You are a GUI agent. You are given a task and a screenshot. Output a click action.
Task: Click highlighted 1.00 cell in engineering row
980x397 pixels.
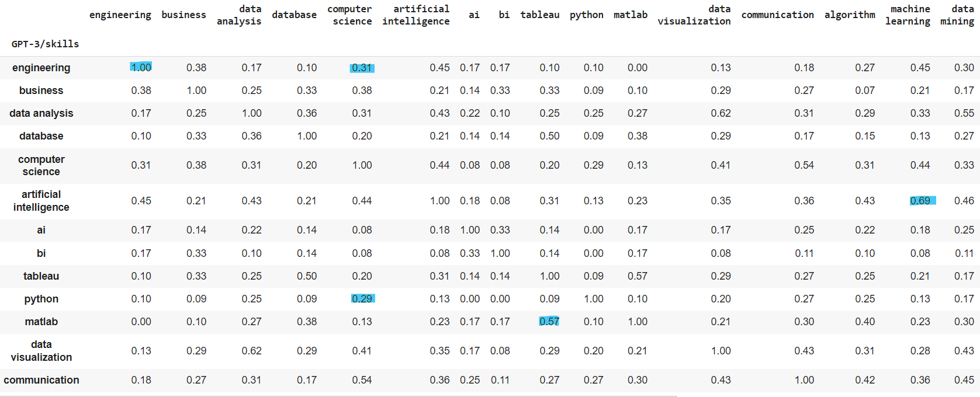[141, 68]
